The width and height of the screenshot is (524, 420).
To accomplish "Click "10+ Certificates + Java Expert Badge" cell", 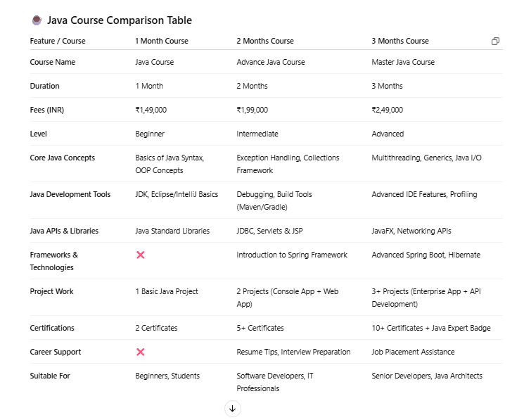I will pos(431,328).
